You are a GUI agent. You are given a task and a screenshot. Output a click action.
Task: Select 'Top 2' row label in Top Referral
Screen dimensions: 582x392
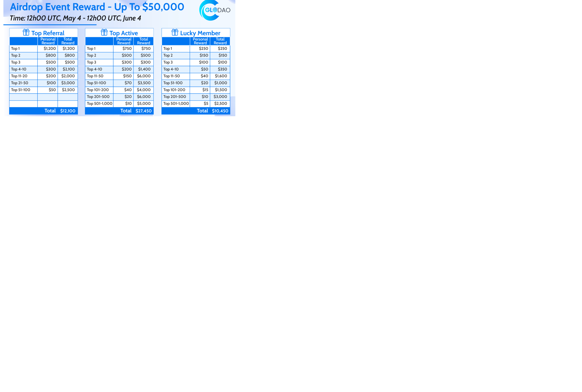tap(15, 55)
